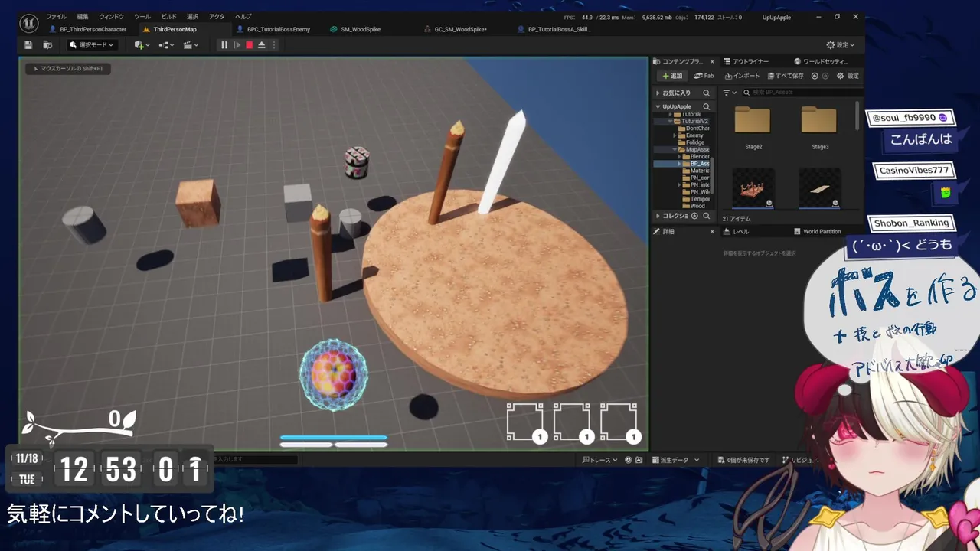Select the spiked fence asset thumbnail

coord(753,188)
